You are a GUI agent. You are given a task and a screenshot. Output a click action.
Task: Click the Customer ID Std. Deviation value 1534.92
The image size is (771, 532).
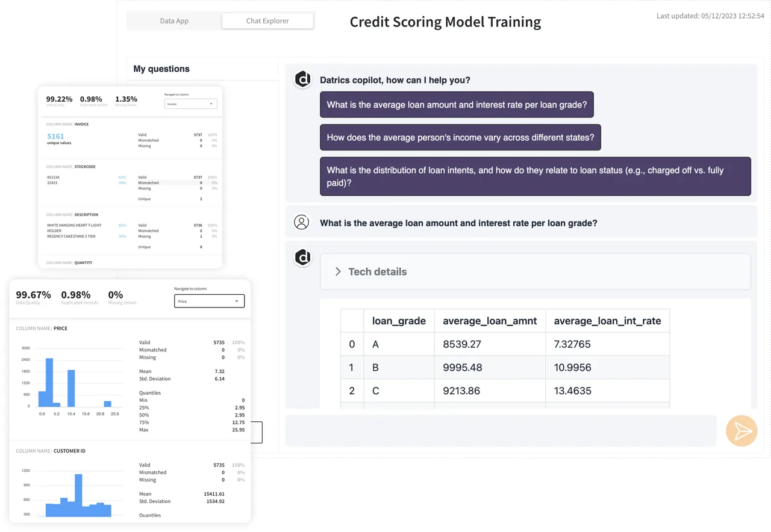click(x=214, y=501)
